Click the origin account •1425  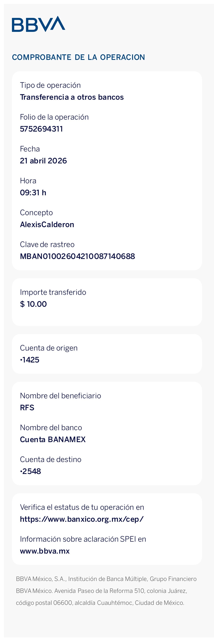[x=30, y=360]
